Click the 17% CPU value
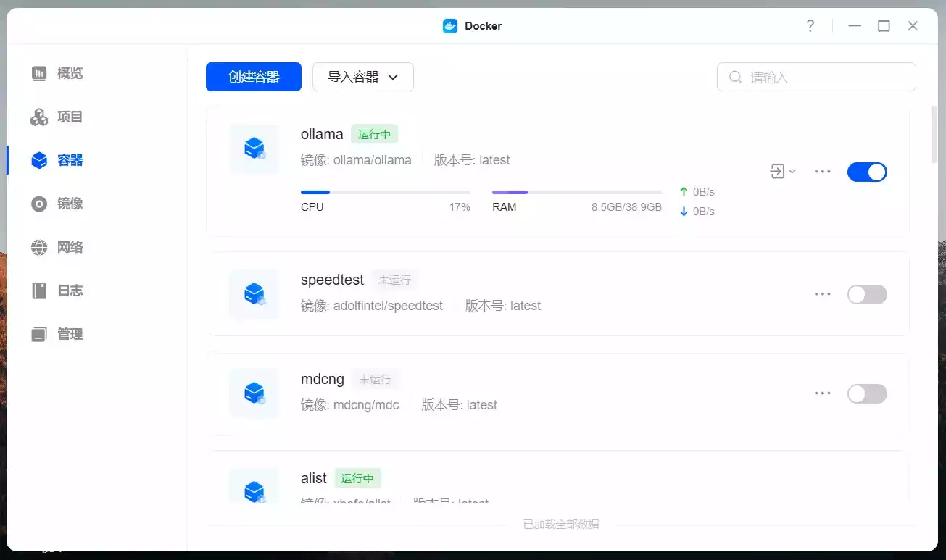The image size is (946, 560). point(460,207)
